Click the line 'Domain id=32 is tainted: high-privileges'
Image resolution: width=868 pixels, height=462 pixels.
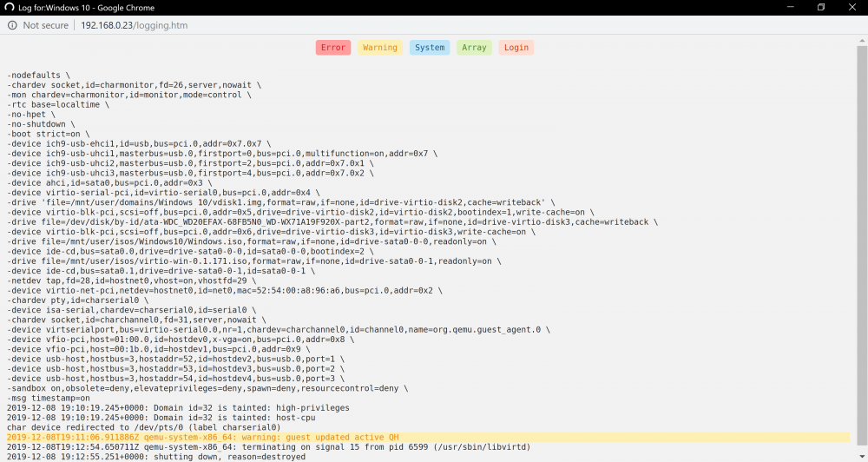pyautogui.click(x=178, y=407)
